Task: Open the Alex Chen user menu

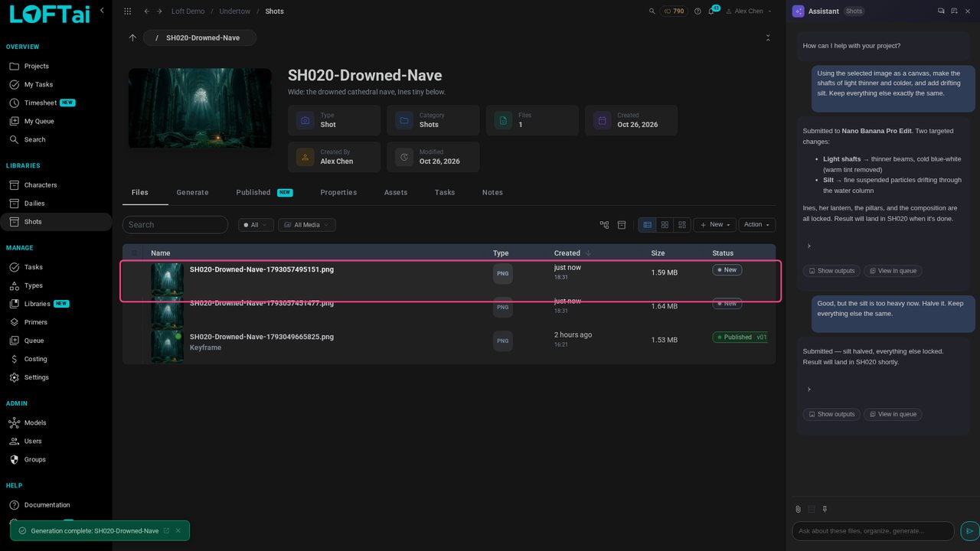Action: coord(748,11)
